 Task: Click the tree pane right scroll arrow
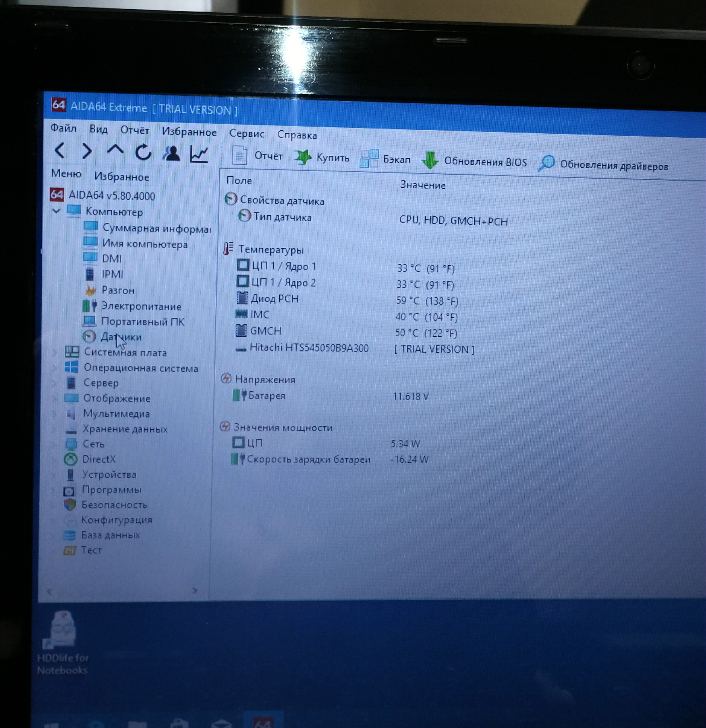pos(195,590)
